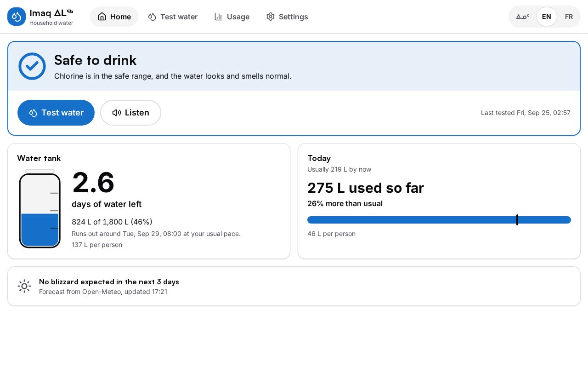Click the 'Last tested Fri, Sep 25, 02:57' text

click(x=526, y=113)
